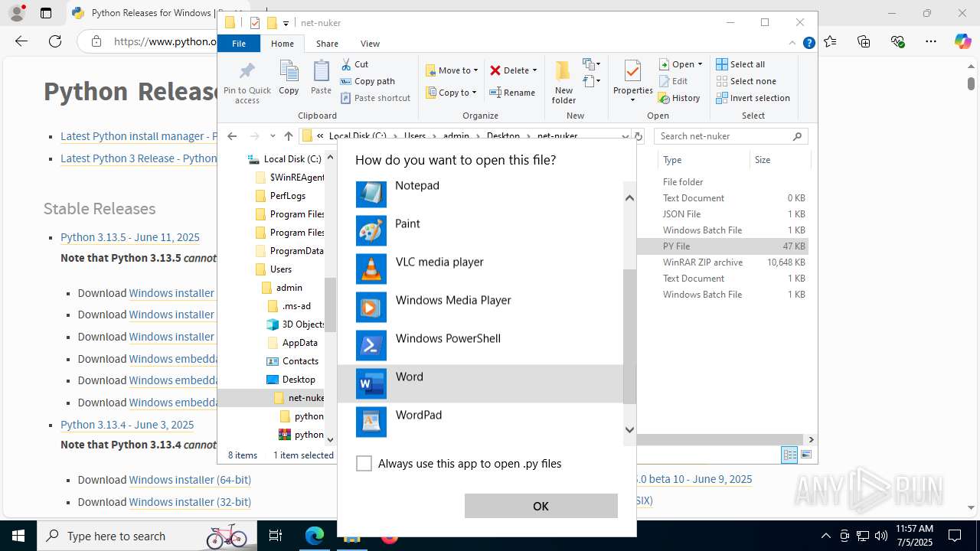Open the Move to dropdown
The height and width of the screenshot is (551, 980).
click(x=452, y=70)
